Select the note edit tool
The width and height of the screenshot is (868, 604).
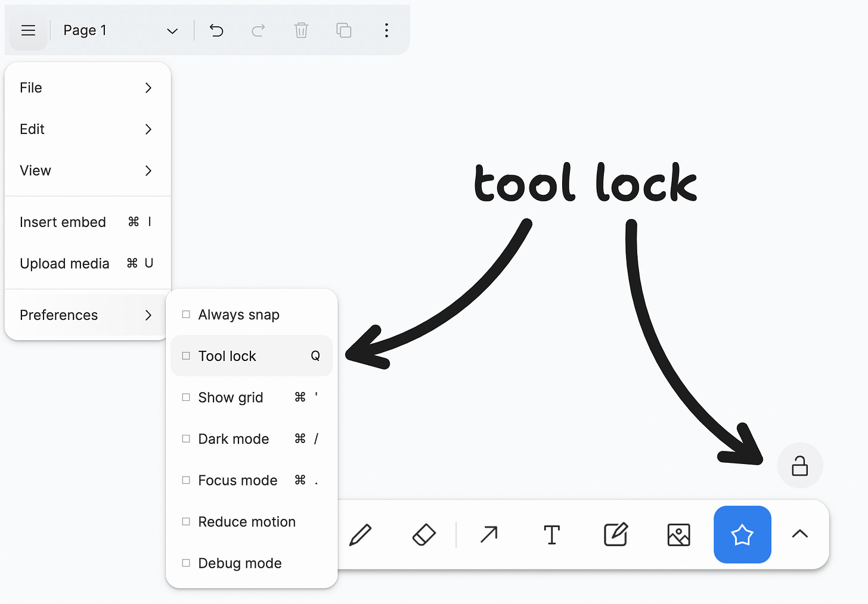(615, 535)
